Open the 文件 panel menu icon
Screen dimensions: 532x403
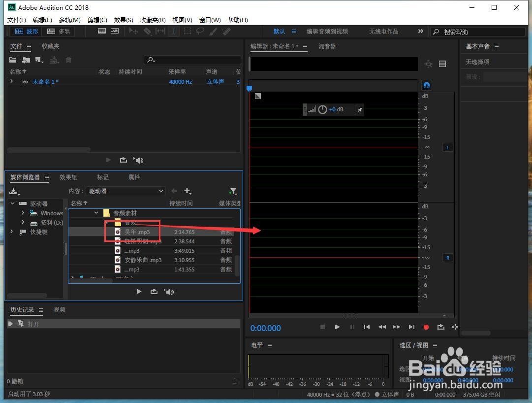[x=29, y=46]
